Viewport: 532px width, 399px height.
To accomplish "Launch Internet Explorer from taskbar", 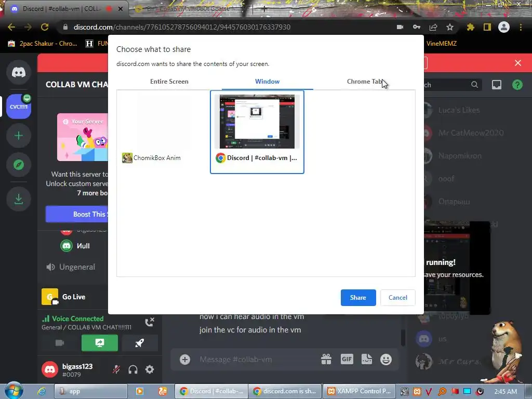I will (x=42, y=391).
